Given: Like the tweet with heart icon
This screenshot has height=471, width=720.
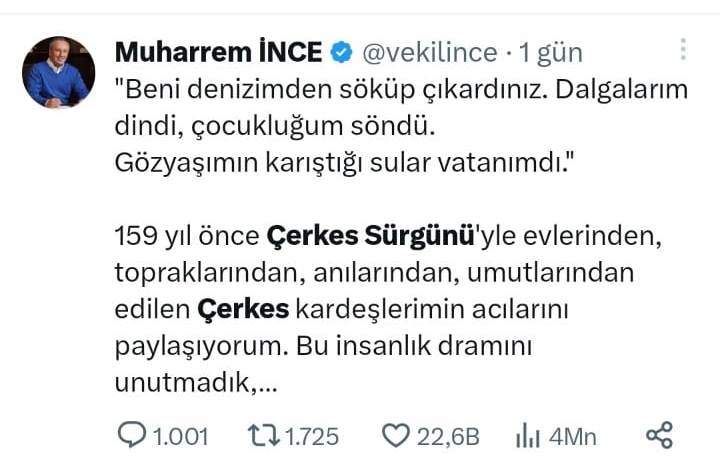Looking at the screenshot, I should (396, 436).
